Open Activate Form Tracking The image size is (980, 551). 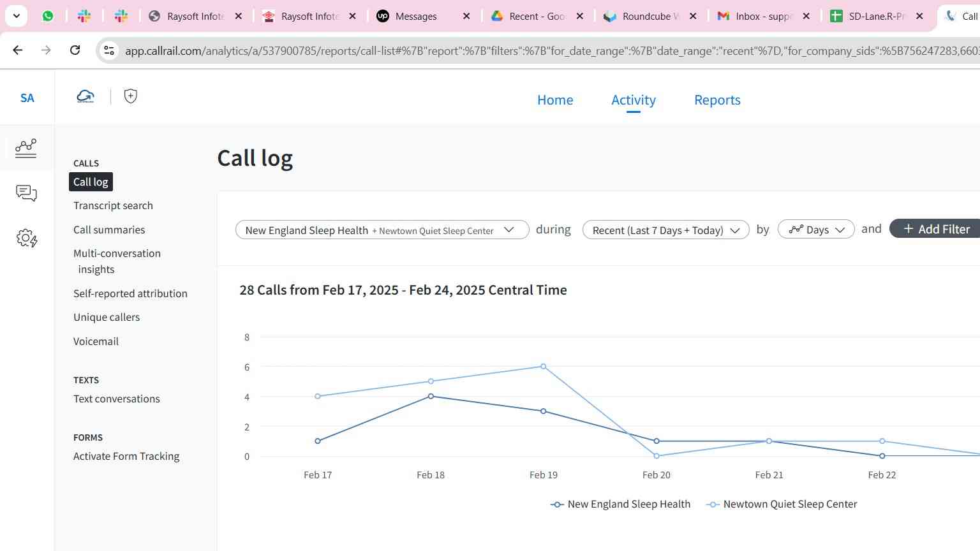126,456
